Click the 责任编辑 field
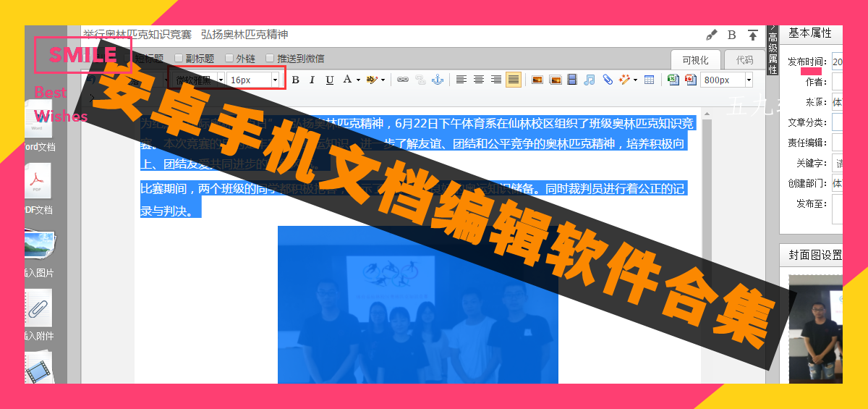The width and height of the screenshot is (868, 409). (x=838, y=143)
